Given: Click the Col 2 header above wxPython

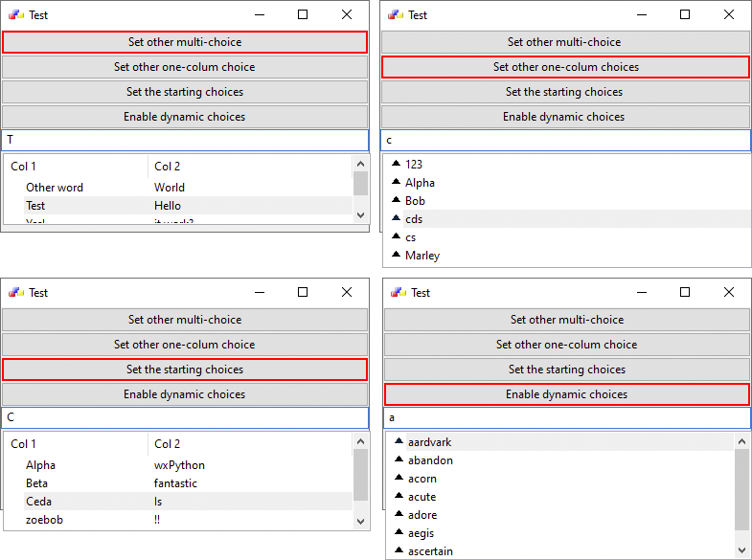Looking at the screenshot, I should coord(168,444).
